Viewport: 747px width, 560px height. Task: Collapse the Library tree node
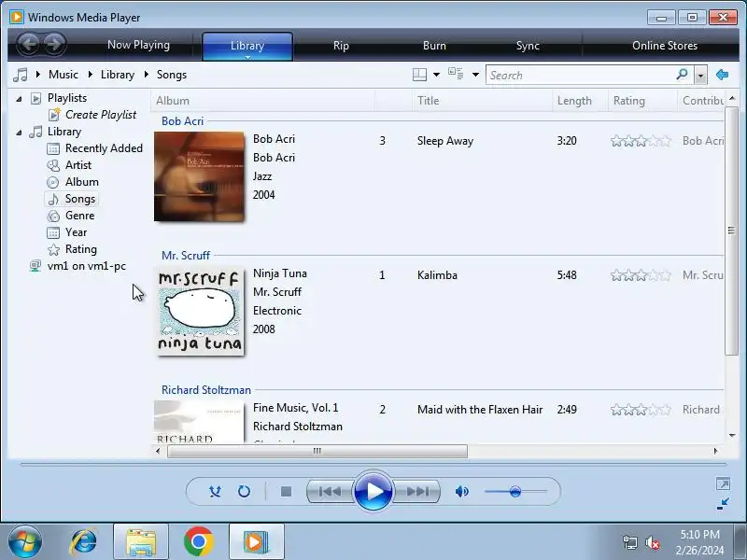tap(19, 133)
